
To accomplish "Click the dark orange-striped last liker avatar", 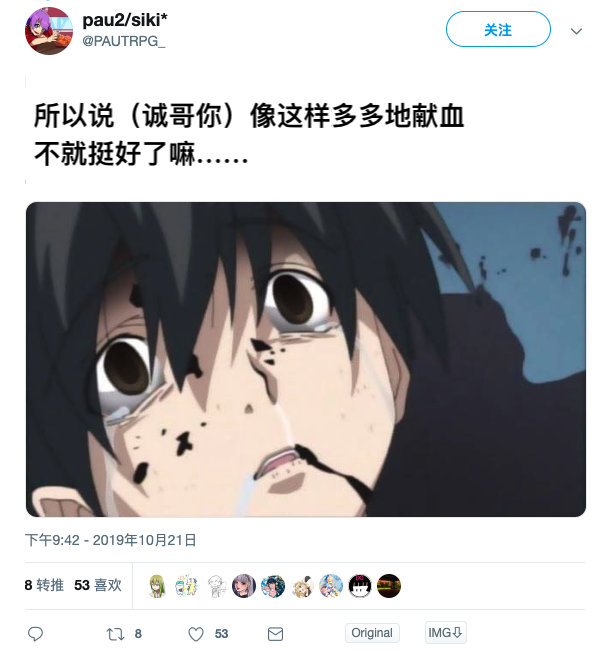I will click(x=389, y=586).
